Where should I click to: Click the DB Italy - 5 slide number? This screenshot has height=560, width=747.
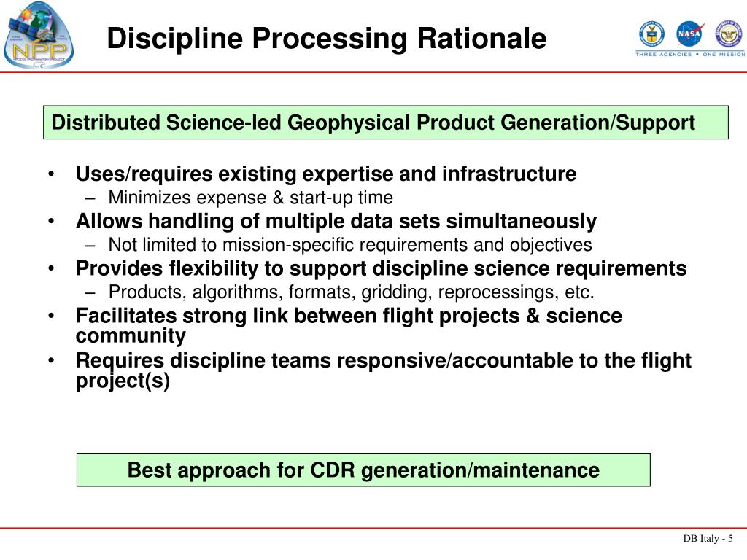tap(708, 539)
